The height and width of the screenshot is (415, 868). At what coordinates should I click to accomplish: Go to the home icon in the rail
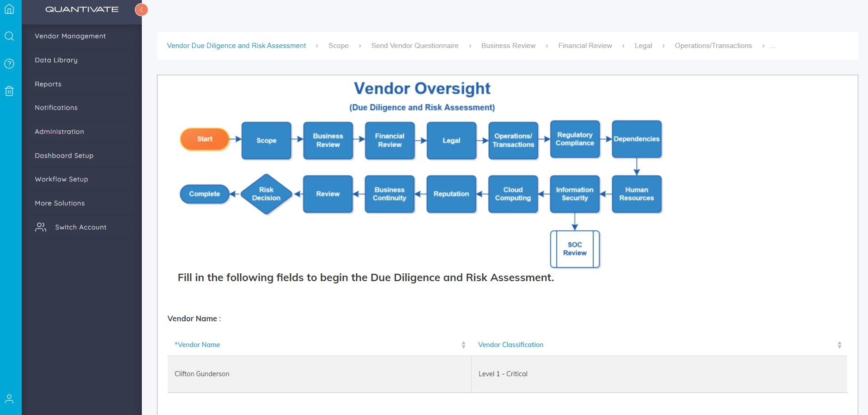coord(9,9)
